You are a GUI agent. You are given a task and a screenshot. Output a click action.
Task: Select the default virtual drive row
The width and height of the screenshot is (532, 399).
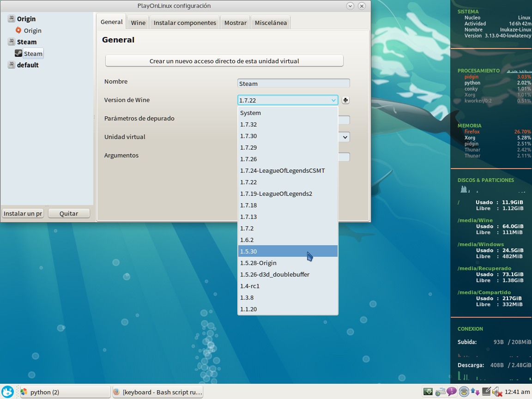[x=28, y=65]
